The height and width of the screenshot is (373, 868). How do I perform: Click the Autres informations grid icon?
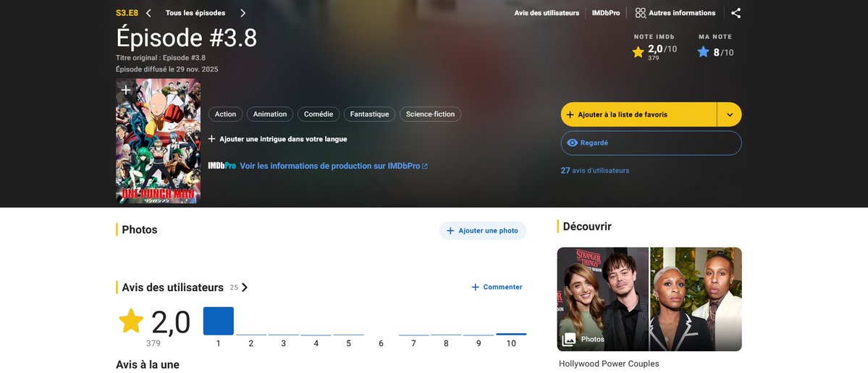(x=641, y=13)
